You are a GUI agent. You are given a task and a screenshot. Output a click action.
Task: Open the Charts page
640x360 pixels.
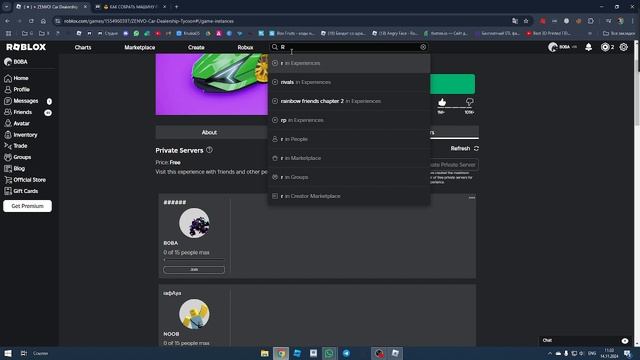click(x=83, y=47)
